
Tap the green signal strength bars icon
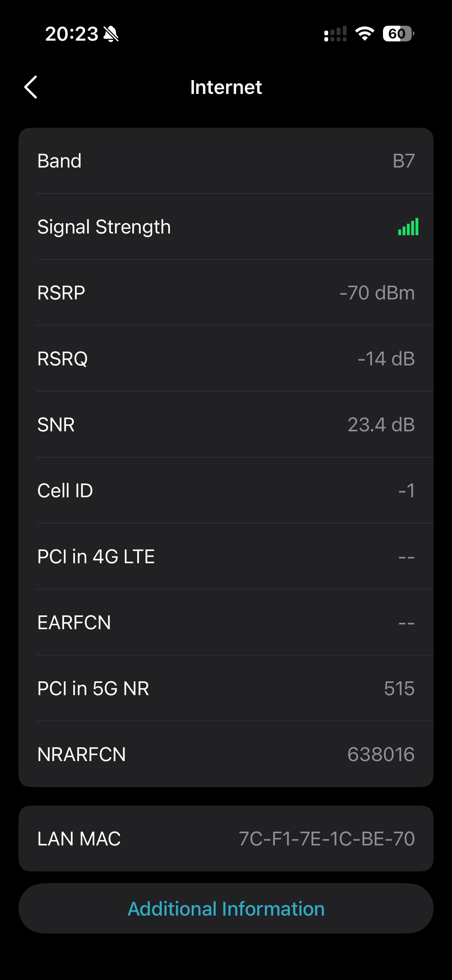[x=408, y=227]
